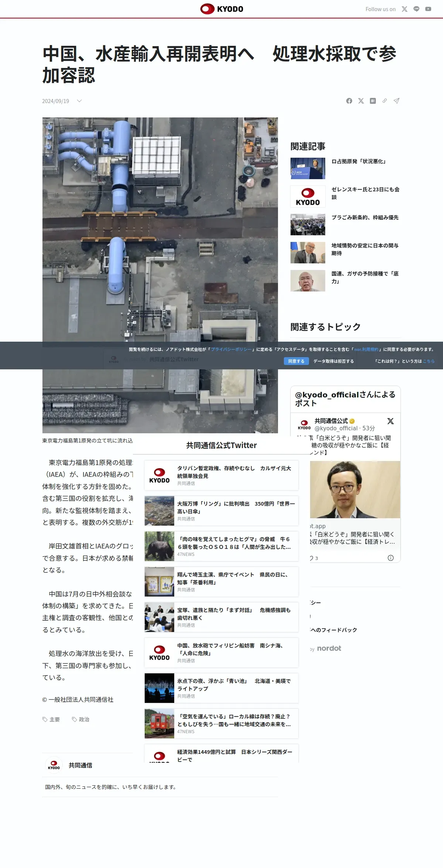443x868 pixels.
Task: Share the article on X under the headline
Action: pyautogui.click(x=361, y=101)
